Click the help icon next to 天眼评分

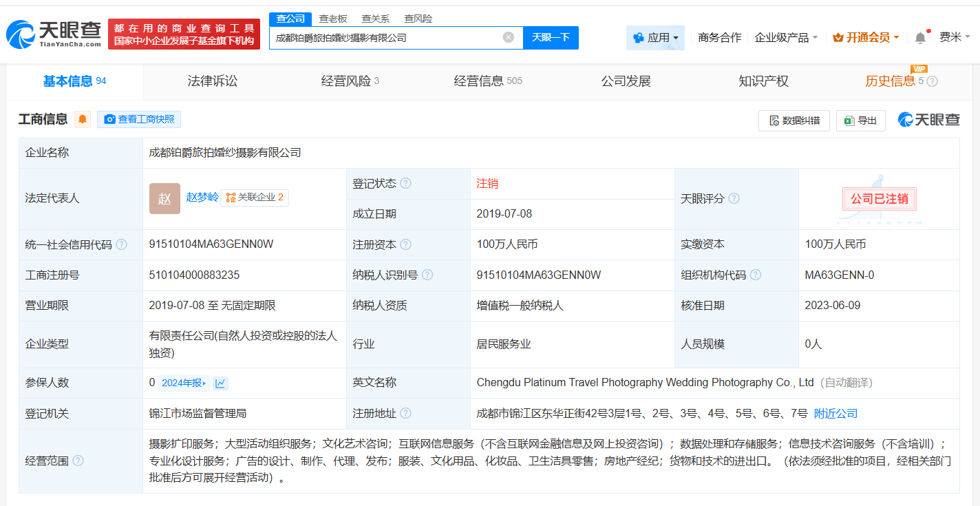pyautogui.click(x=734, y=198)
